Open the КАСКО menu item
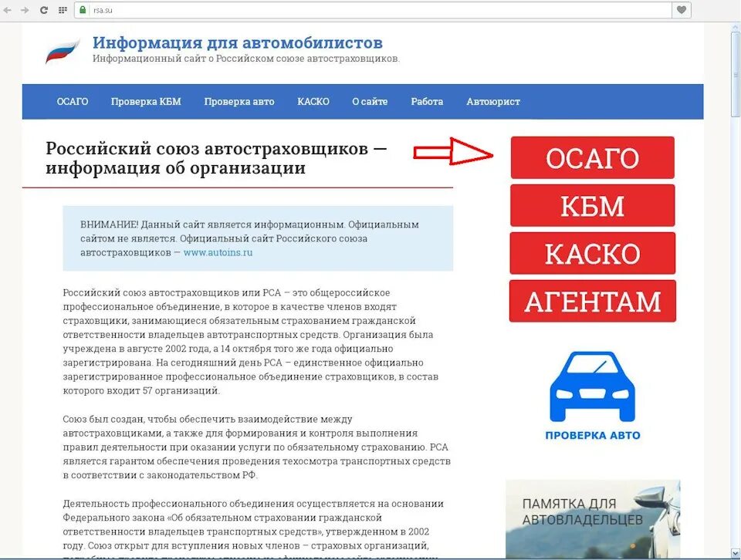The image size is (741, 560). point(313,102)
